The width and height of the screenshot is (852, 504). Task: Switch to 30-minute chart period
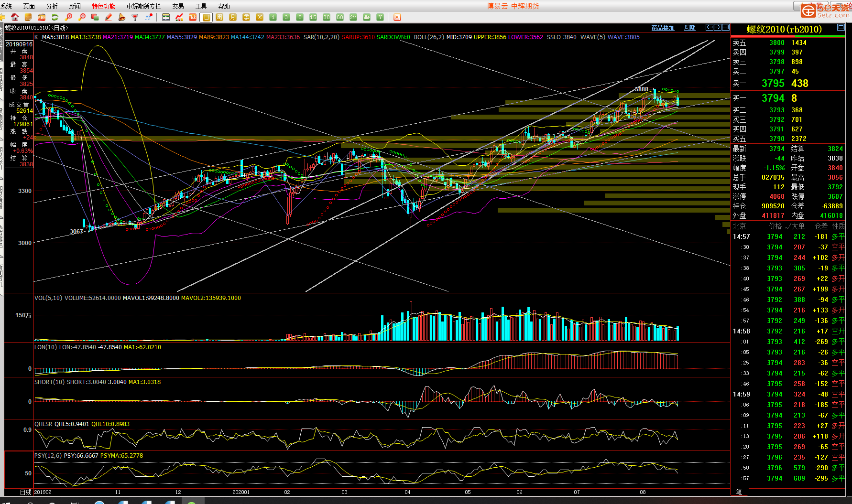(x=327, y=17)
